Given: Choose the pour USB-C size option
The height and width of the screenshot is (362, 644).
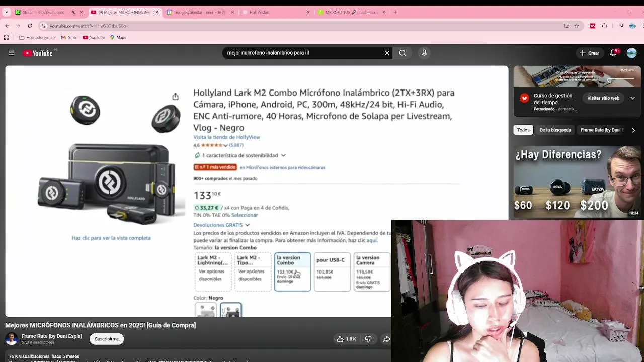Looking at the screenshot, I should 332,272.
